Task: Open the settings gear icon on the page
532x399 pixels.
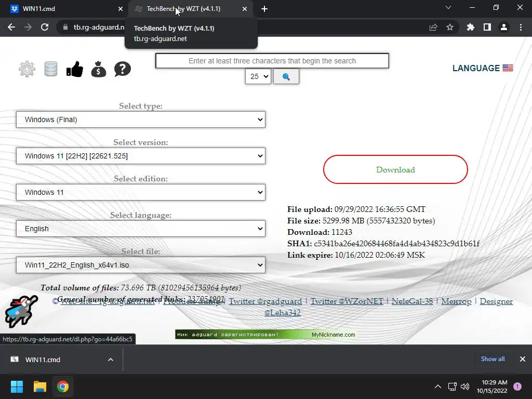Action: [x=27, y=69]
